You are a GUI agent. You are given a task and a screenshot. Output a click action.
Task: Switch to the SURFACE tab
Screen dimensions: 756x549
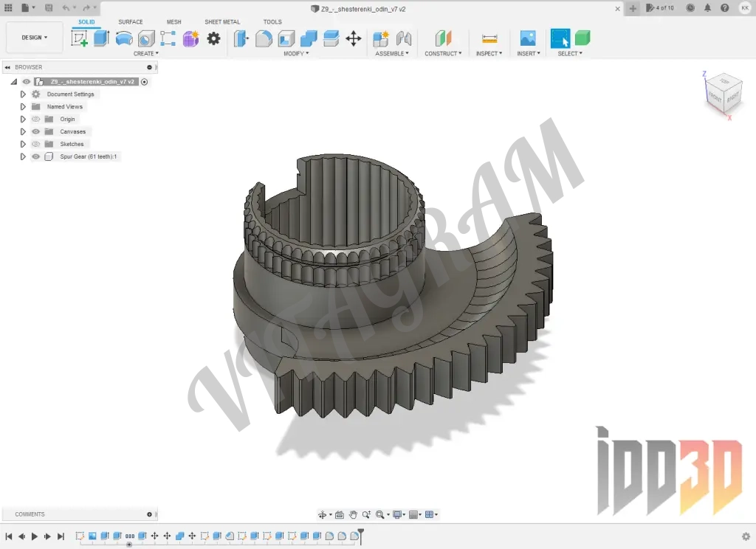click(x=131, y=22)
